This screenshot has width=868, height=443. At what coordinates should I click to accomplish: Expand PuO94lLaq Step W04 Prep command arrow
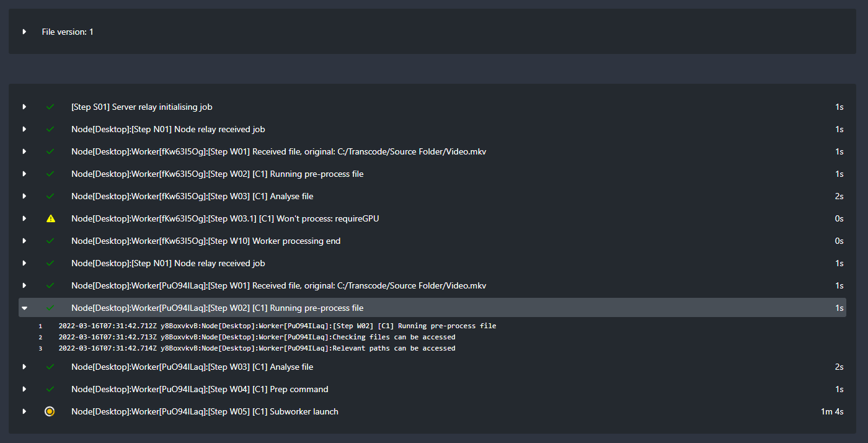25,389
